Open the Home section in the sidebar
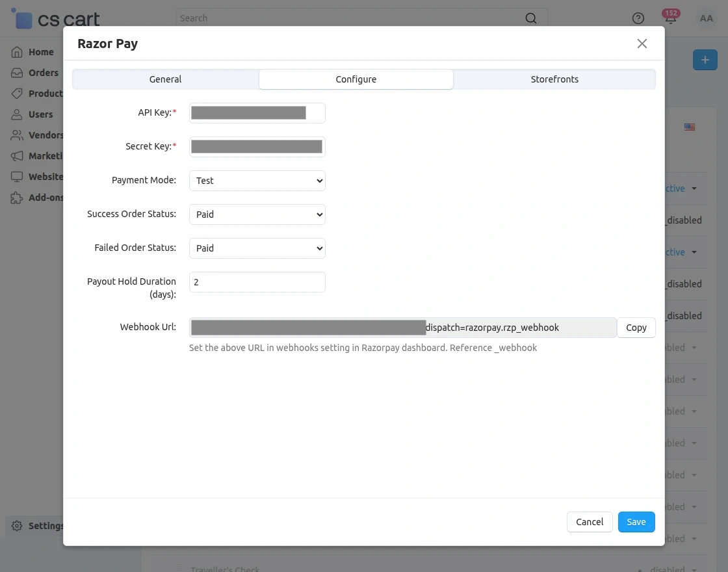 click(18, 51)
